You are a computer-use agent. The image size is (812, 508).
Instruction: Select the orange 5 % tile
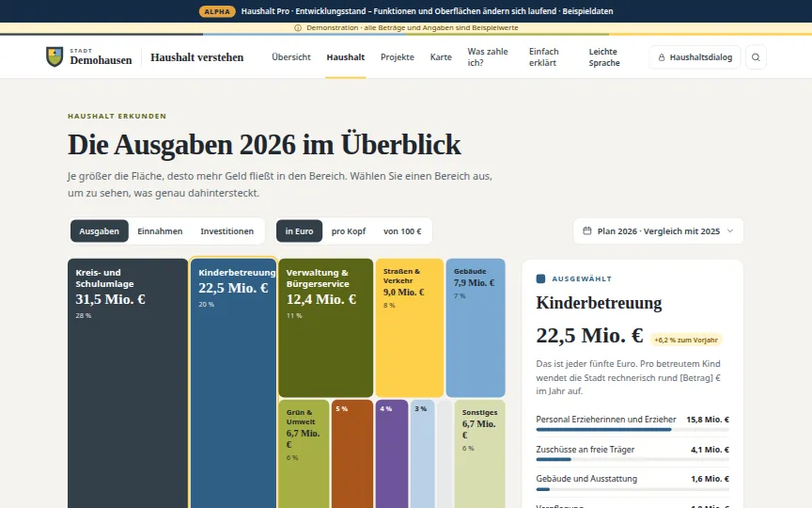tap(352, 453)
